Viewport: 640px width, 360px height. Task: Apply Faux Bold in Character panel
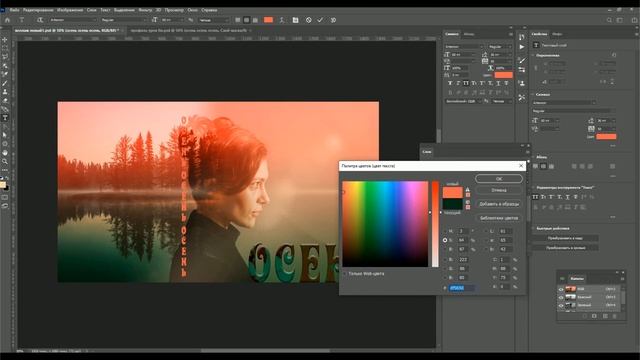[450, 83]
